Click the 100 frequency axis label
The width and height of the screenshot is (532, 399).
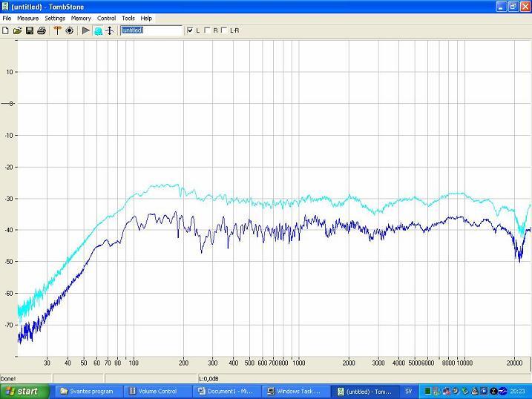(134, 363)
